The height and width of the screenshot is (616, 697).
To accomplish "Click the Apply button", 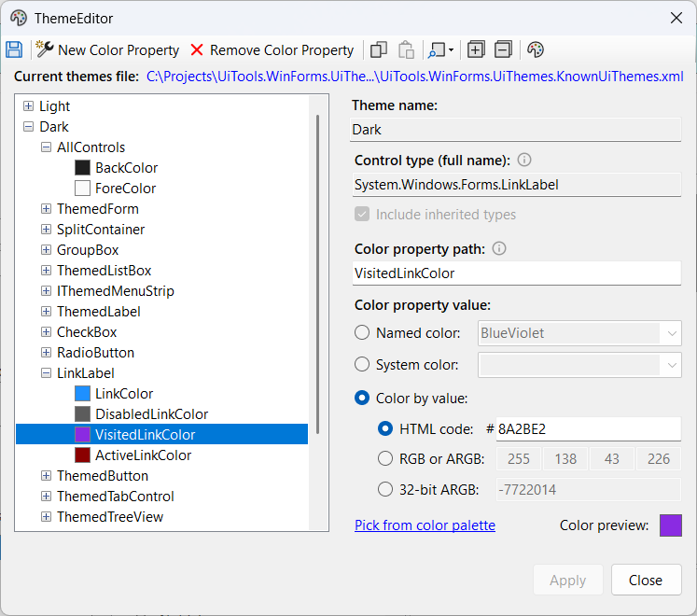I will click(x=567, y=580).
